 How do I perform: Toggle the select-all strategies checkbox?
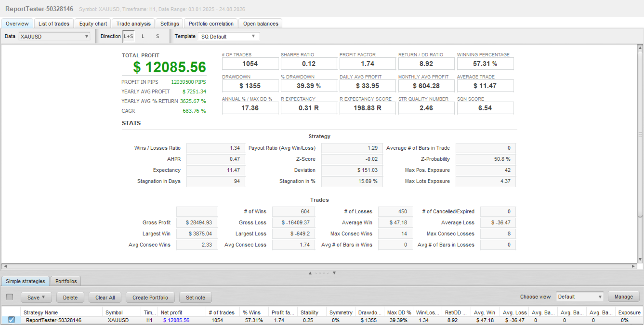[10, 297]
